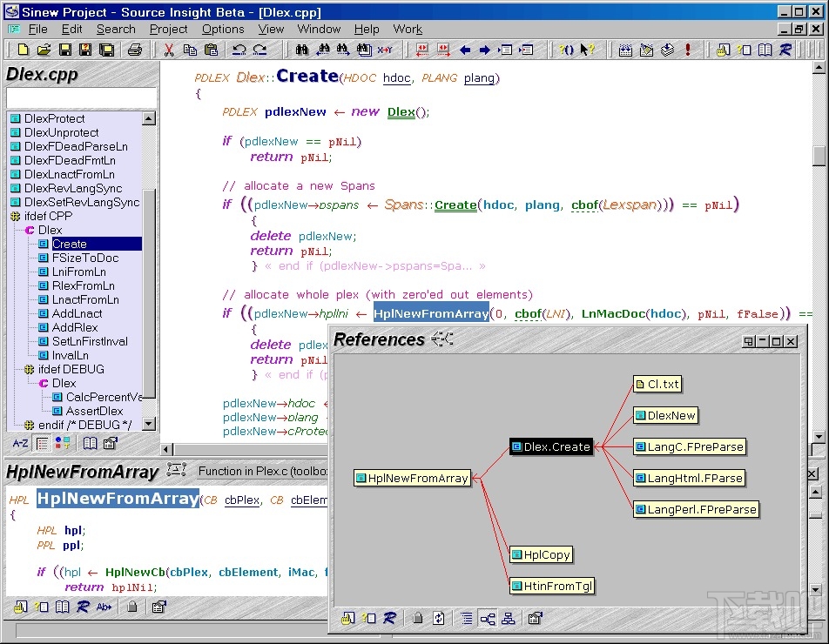Toggle the horizontal graph view in the References toolbar
This screenshot has height=644, width=829.
point(488,619)
